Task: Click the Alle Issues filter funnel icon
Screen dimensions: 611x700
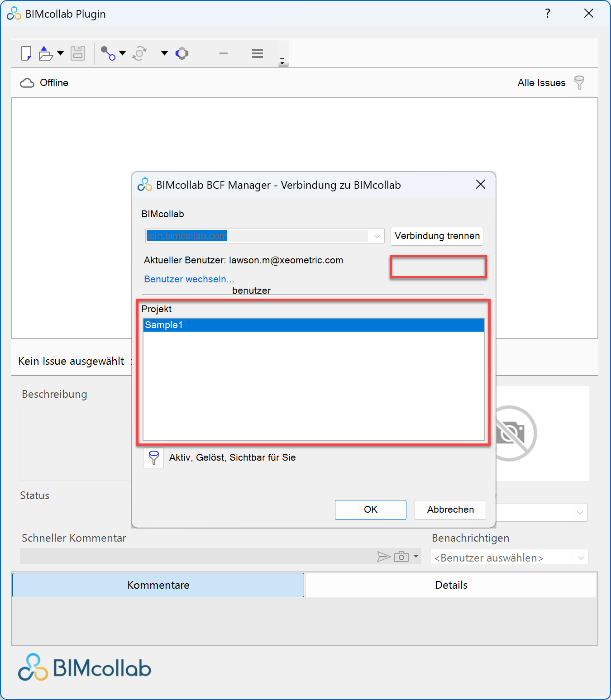Action: (579, 83)
